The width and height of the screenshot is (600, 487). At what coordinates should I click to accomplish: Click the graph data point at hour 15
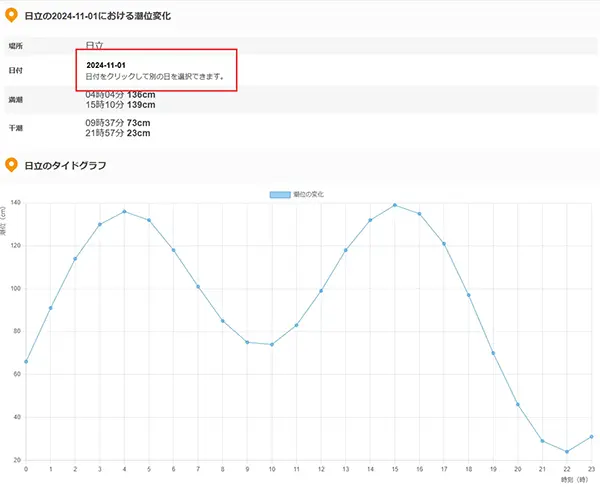point(395,205)
